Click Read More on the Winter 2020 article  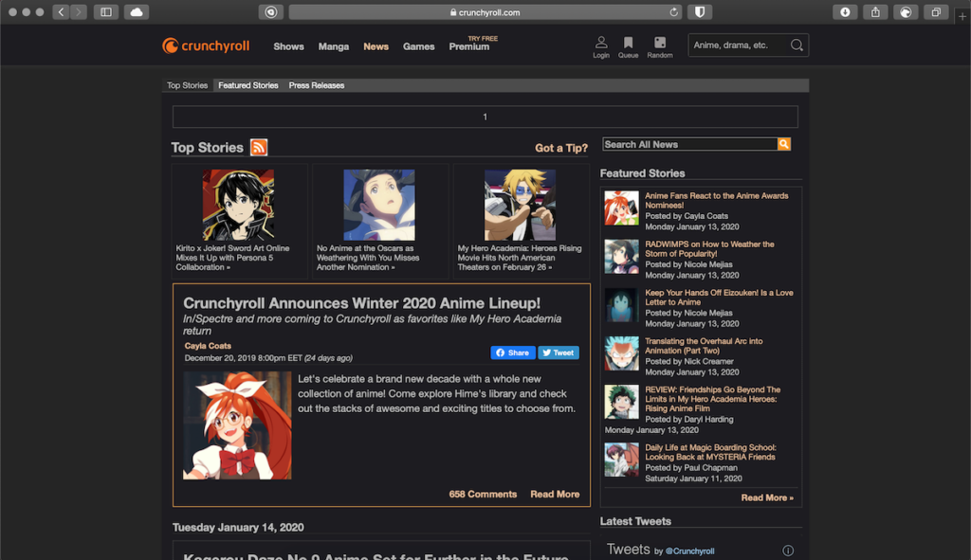555,494
